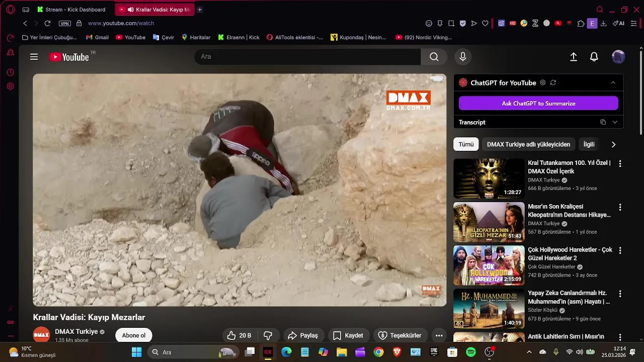Start voice search with microphone icon
Image resolution: width=644 pixels, height=362 pixels.
click(x=463, y=57)
